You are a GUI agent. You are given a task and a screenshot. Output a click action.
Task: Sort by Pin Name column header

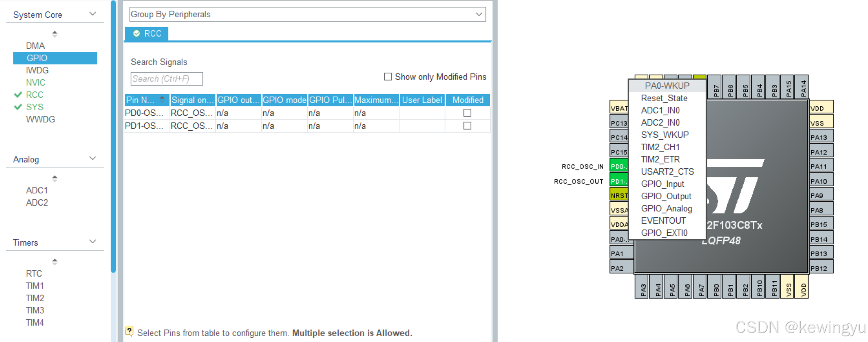click(147, 100)
